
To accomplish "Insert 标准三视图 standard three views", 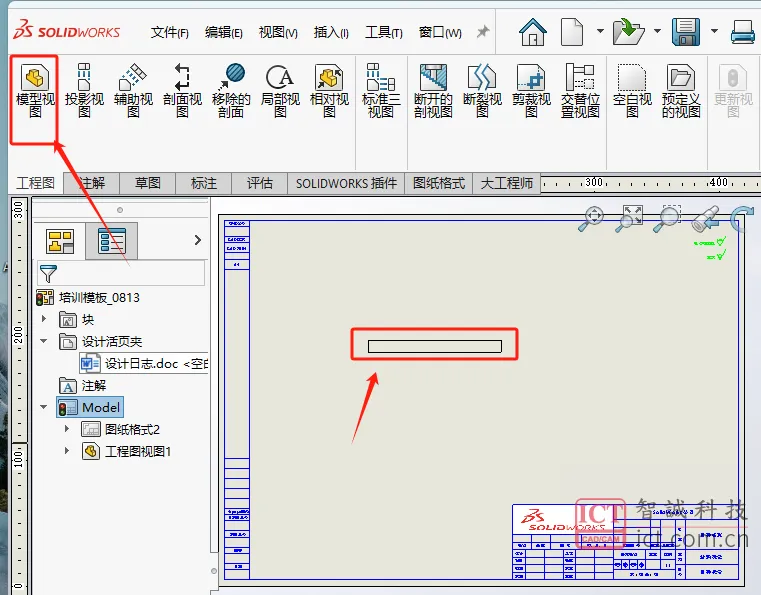I will pos(381,91).
